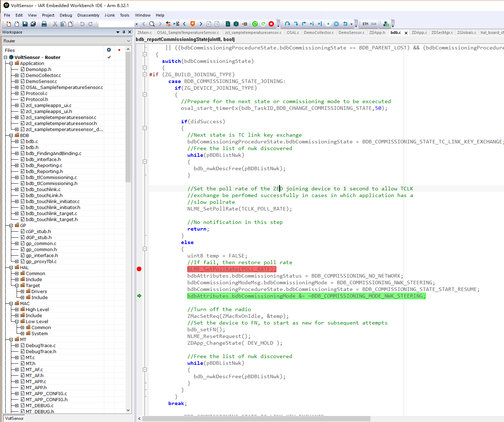Viewport: 504px width, 422px height.
Task: Click the ETM trace toolbar button
Action: click(x=365, y=24)
